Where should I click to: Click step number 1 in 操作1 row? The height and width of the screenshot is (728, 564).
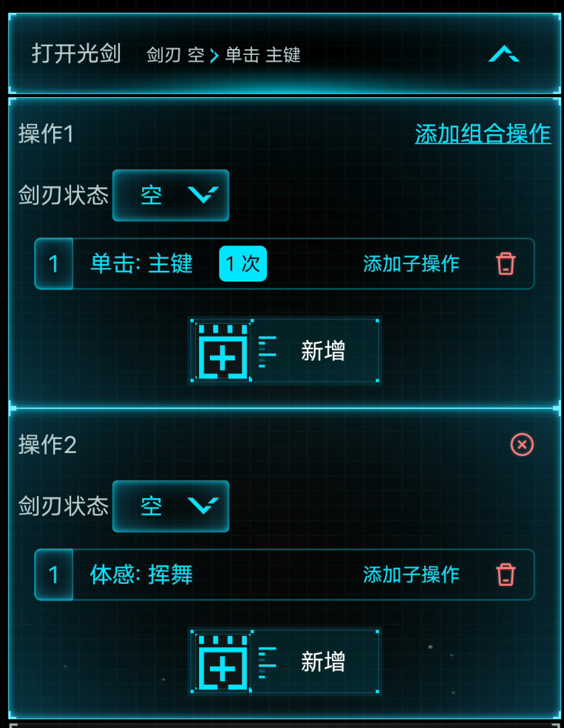pyautogui.click(x=54, y=263)
